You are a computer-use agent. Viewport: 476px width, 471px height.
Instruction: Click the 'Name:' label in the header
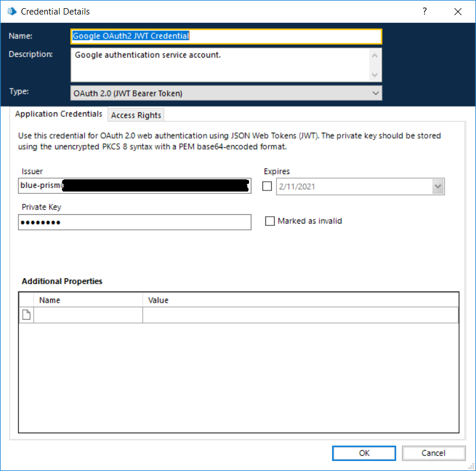(20, 36)
